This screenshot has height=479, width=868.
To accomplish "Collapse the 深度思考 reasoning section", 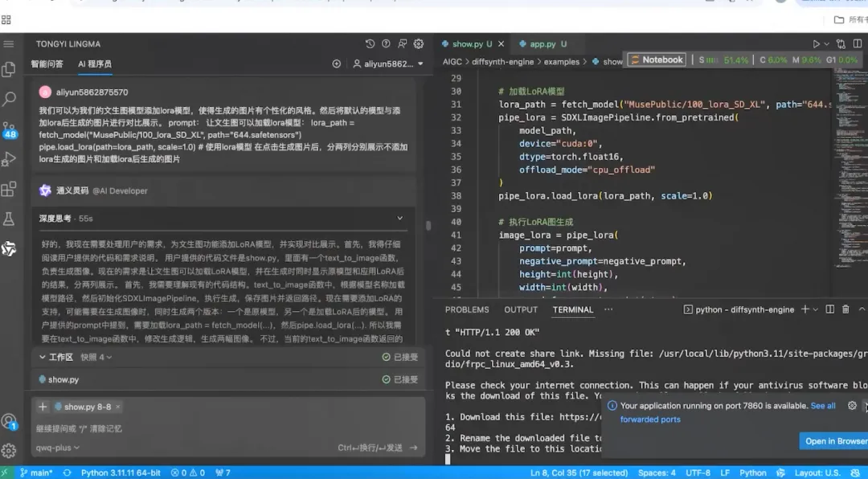I will point(399,218).
